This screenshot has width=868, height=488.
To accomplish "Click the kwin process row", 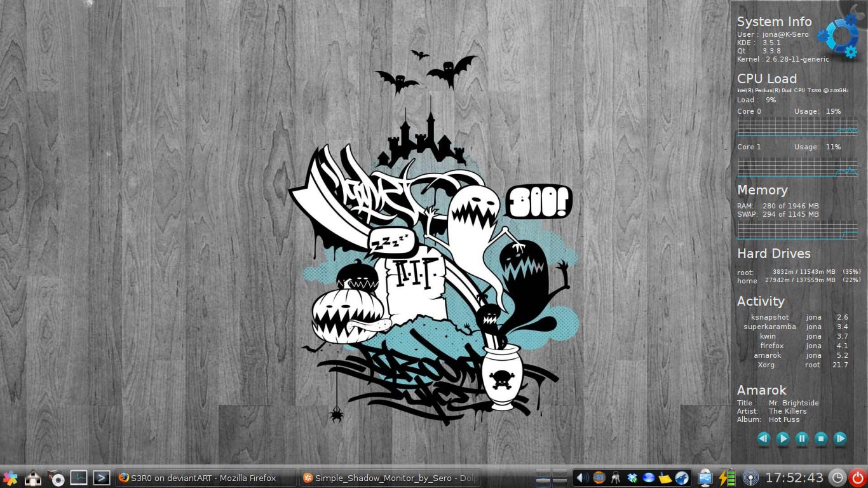I will pyautogui.click(x=804, y=336).
